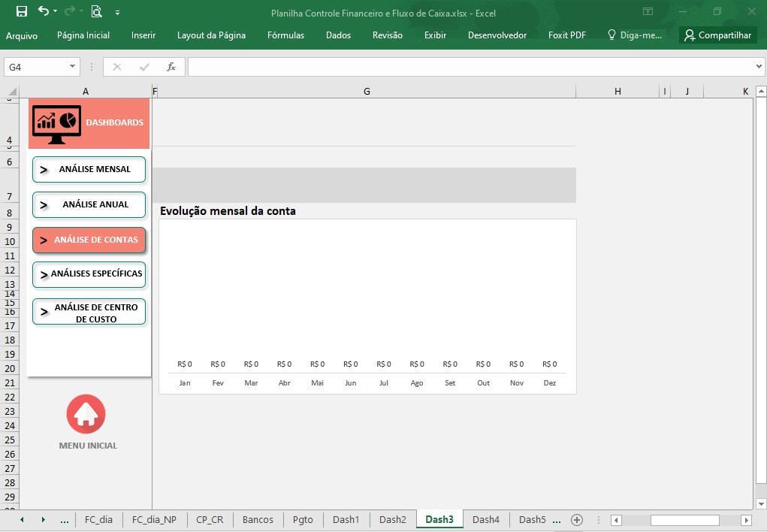The width and height of the screenshot is (767, 532).
Task: Click the Select All corner triangle
Action: (12, 91)
